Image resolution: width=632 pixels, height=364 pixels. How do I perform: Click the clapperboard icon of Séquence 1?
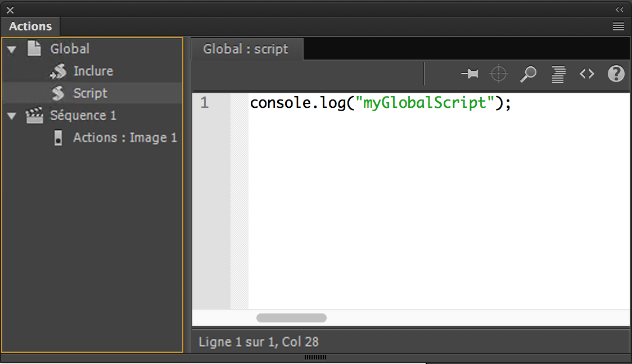[x=34, y=115]
